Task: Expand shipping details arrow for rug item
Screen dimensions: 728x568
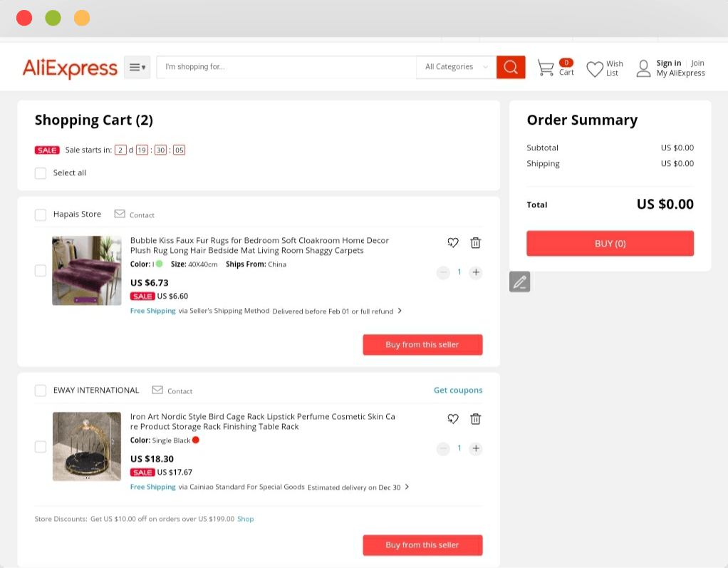Action: coord(400,311)
